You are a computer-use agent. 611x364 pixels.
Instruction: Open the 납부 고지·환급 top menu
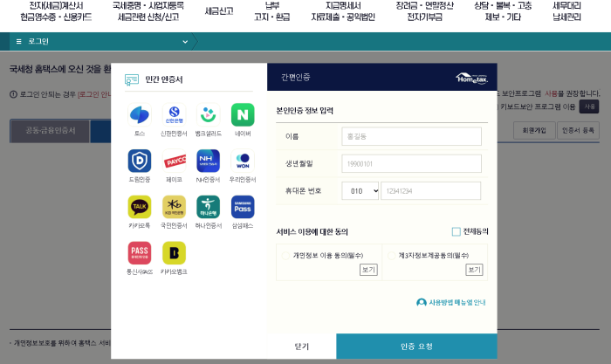(x=272, y=11)
